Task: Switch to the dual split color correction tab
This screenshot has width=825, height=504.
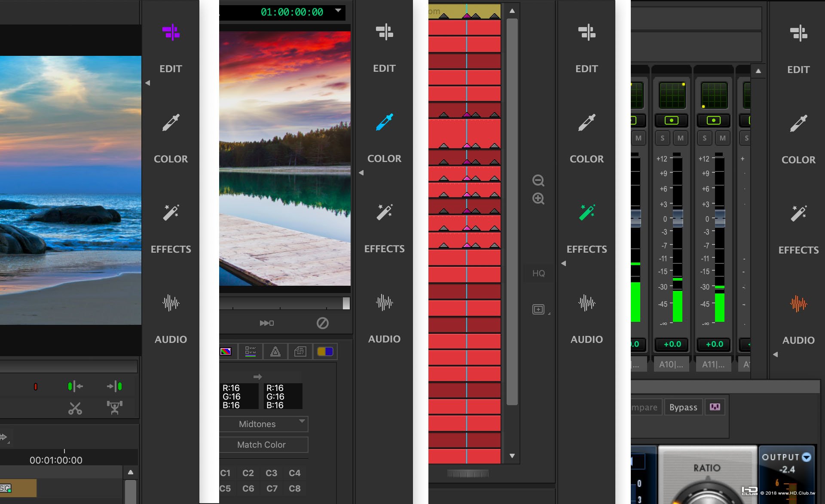Action: coord(325,352)
